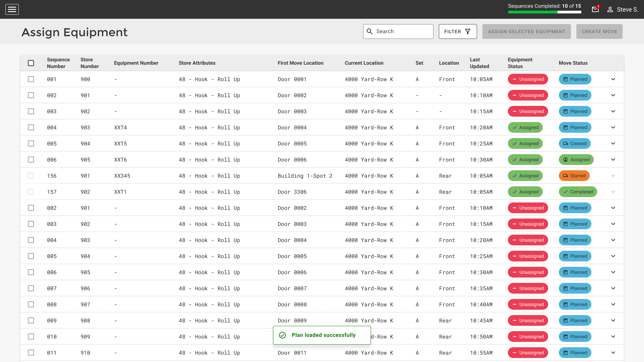Viewport: 644px width, 362px height.
Task: Click the calendar icon in the 10:40AM Planned badge
Action: [566, 305]
